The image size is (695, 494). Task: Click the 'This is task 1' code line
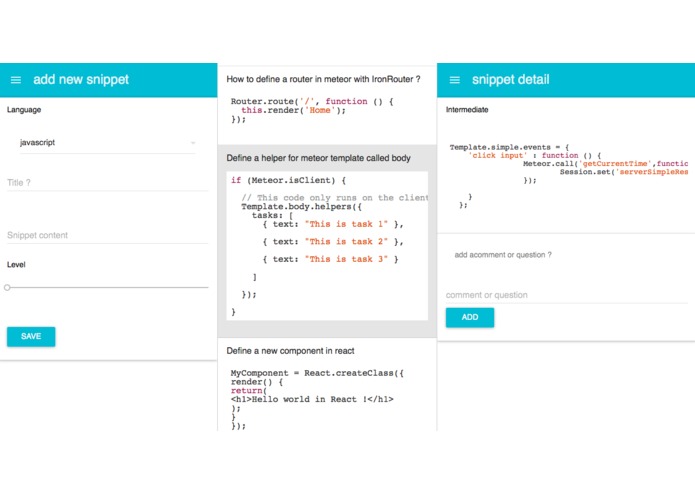[333, 224]
